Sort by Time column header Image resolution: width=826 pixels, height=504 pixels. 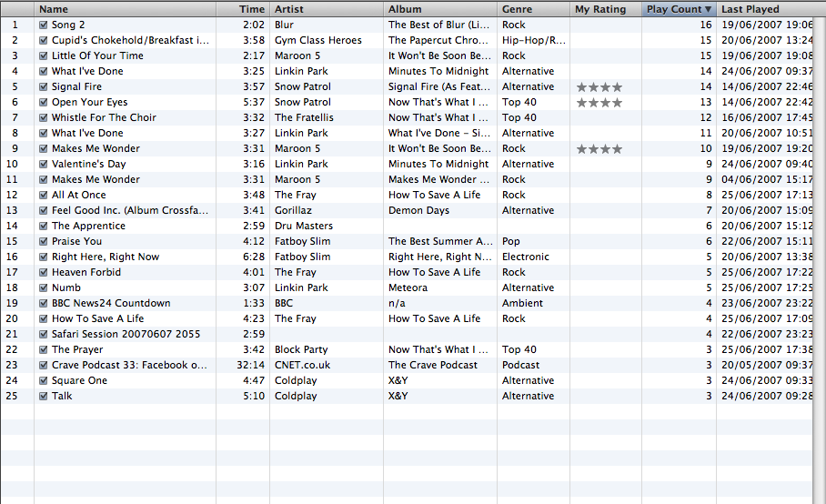(243, 9)
